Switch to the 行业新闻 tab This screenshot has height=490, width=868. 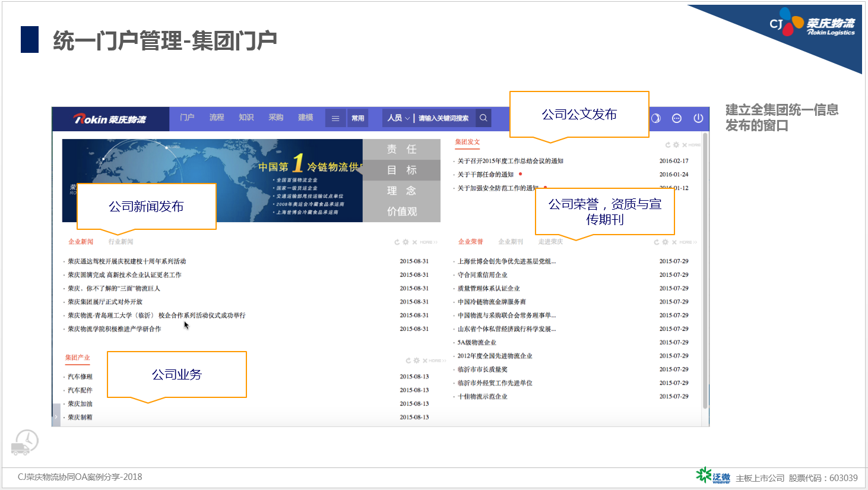(121, 242)
